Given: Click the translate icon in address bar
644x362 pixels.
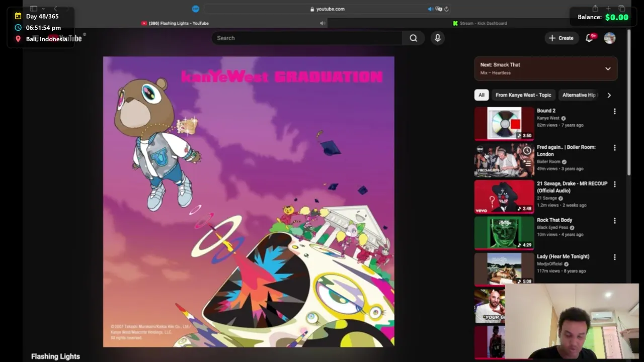Looking at the screenshot, I should point(439,9).
